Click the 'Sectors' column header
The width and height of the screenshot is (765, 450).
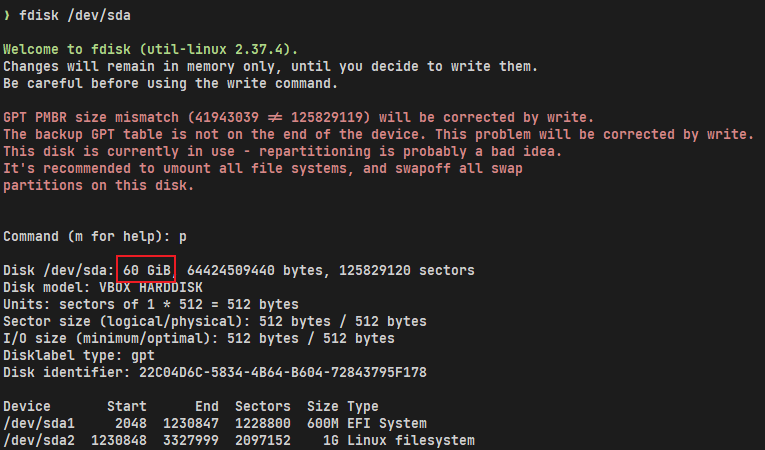263,406
